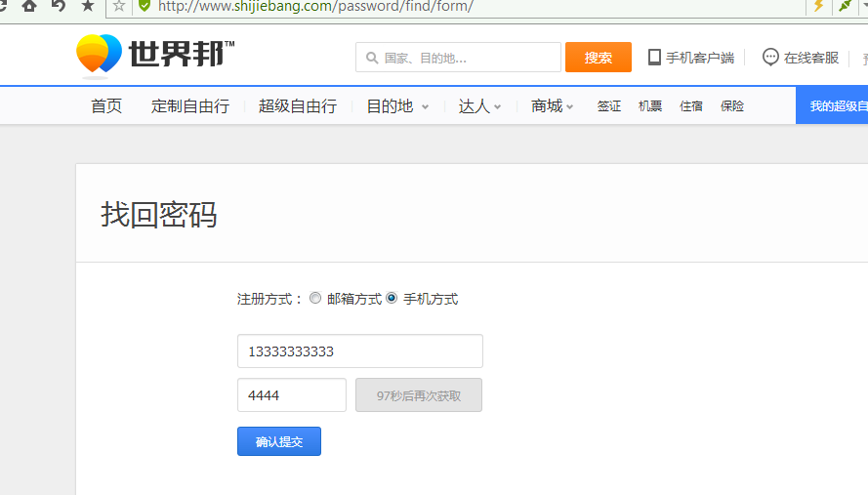Click the 世界邦 logo
Viewport: 868px width, 495px height.
[155, 55]
